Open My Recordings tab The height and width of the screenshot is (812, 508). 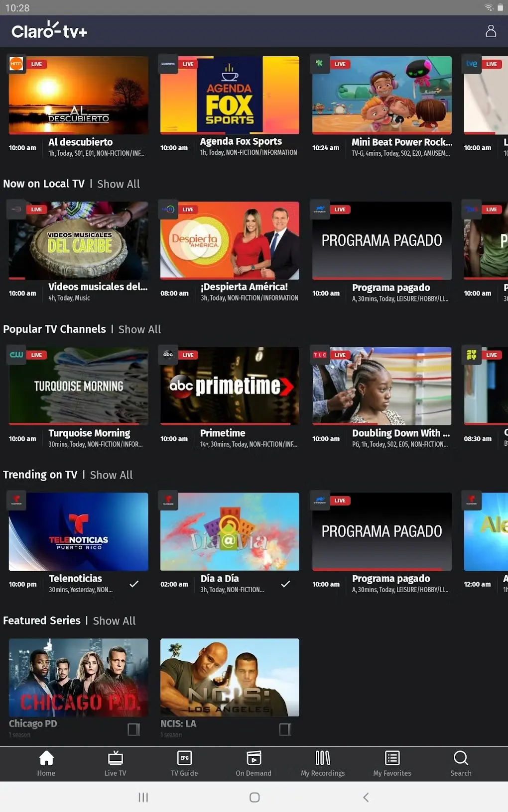323,763
